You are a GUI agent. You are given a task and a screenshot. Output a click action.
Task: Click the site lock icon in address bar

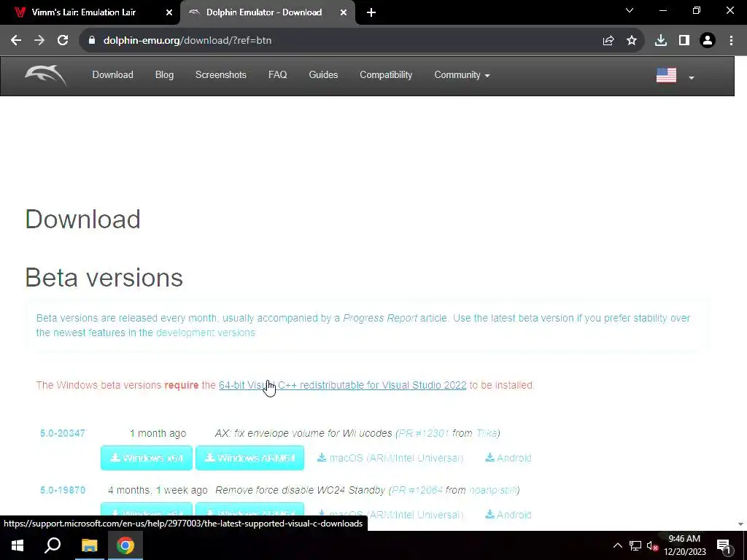coord(92,41)
